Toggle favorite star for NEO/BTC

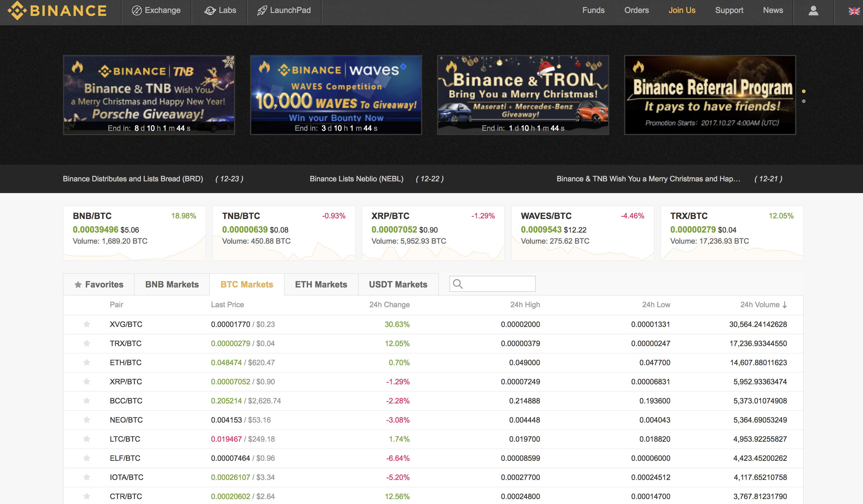87,420
